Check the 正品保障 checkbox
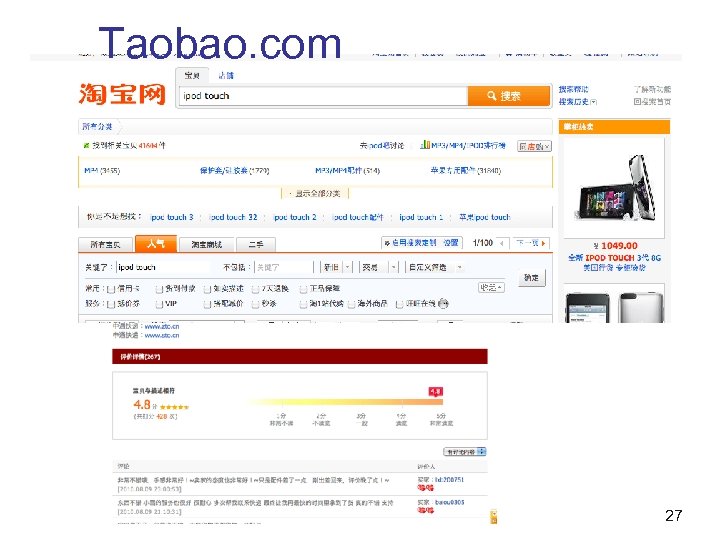 303,289
